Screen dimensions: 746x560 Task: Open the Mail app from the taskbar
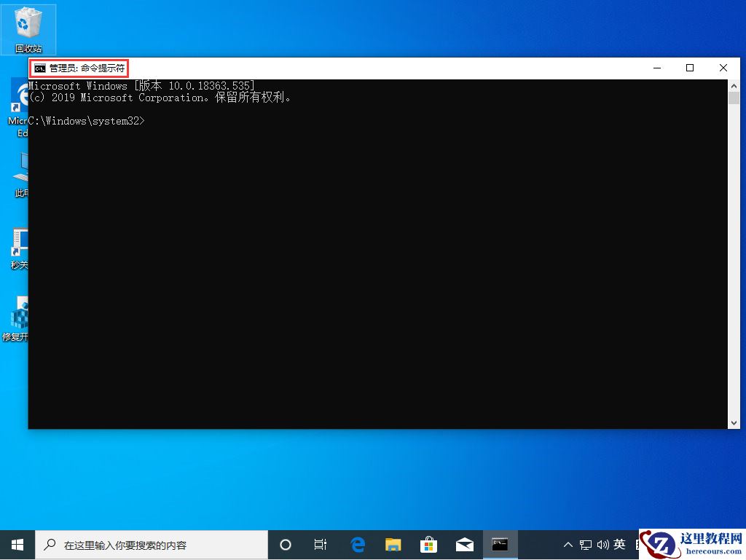pos(464,544)
